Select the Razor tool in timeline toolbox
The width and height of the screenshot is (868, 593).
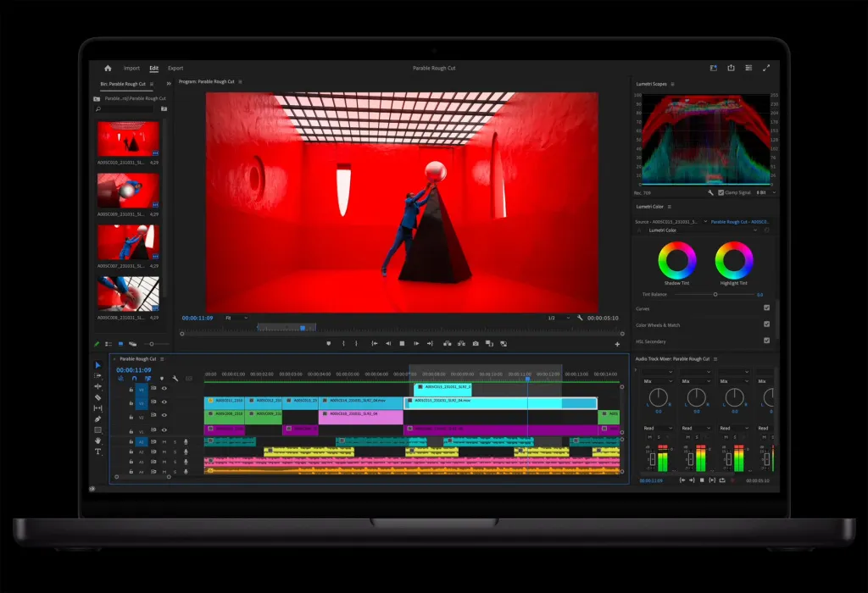click(98, 397)
